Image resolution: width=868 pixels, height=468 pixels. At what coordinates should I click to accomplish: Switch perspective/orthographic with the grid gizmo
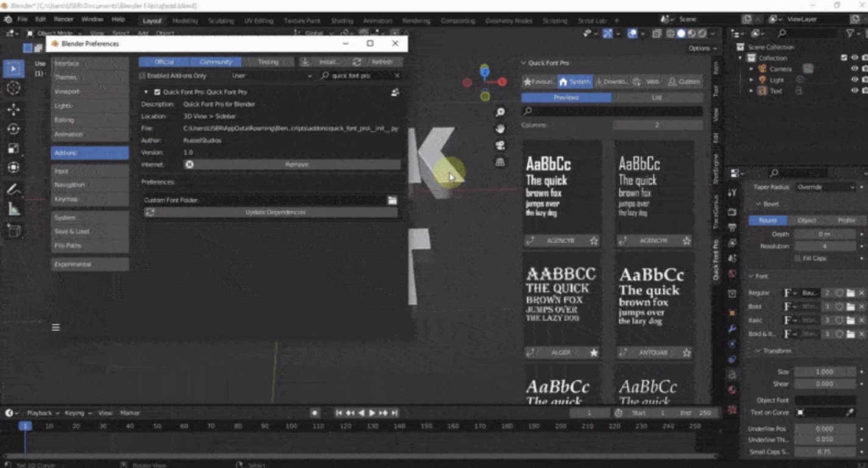500,161
